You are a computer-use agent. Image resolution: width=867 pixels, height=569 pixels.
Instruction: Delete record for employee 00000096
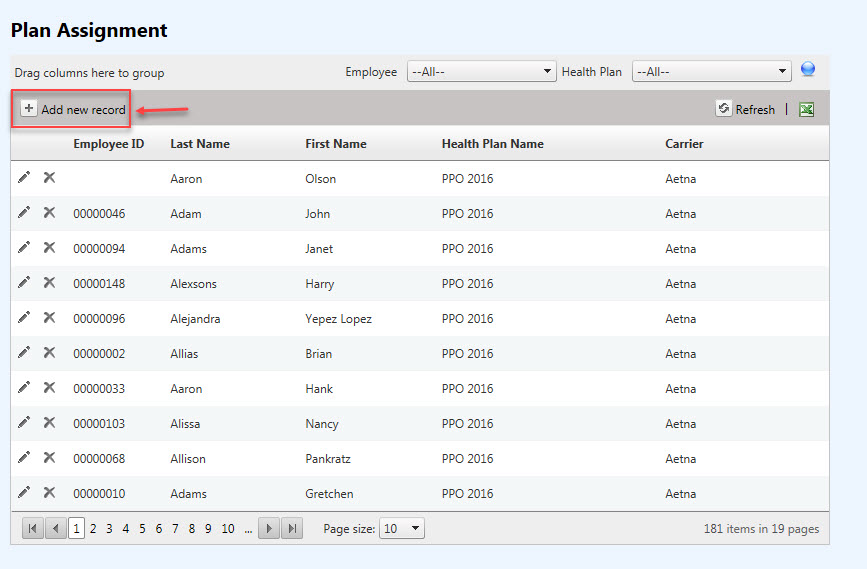coord(49,317)
